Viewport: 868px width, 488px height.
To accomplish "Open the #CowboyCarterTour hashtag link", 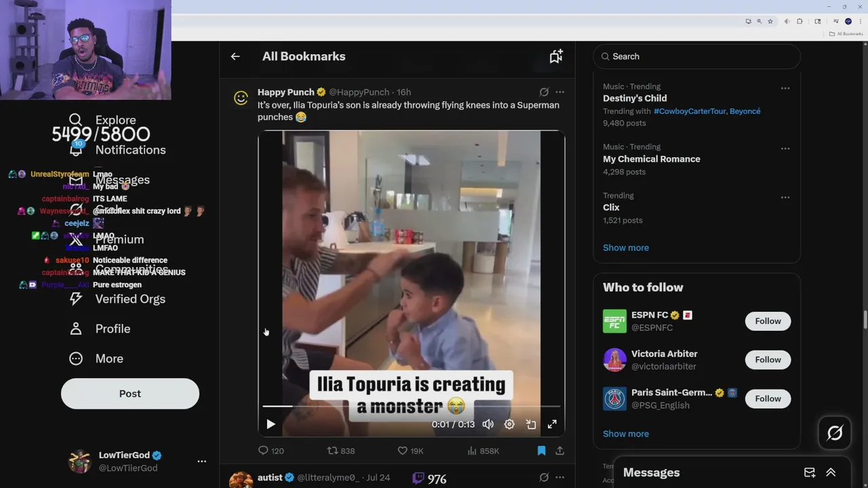I will [x=690, y=111].
